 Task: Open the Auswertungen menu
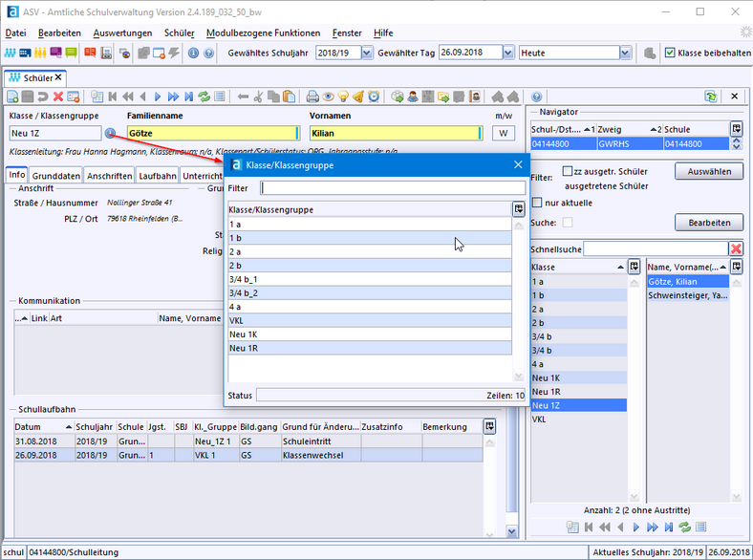(x=122, y=32)
